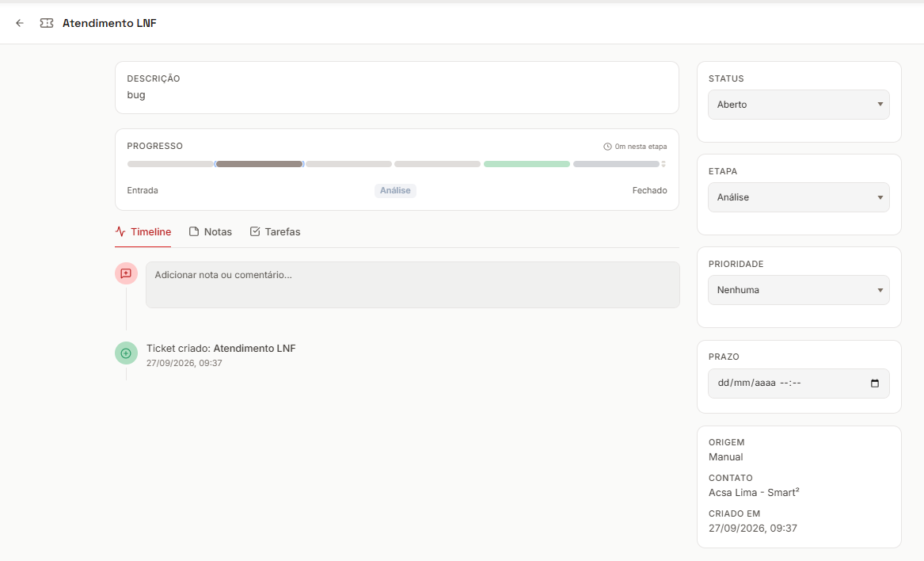Click the Entrada stage label
This screenshot has width=924, height=561.
click(143, 190)
